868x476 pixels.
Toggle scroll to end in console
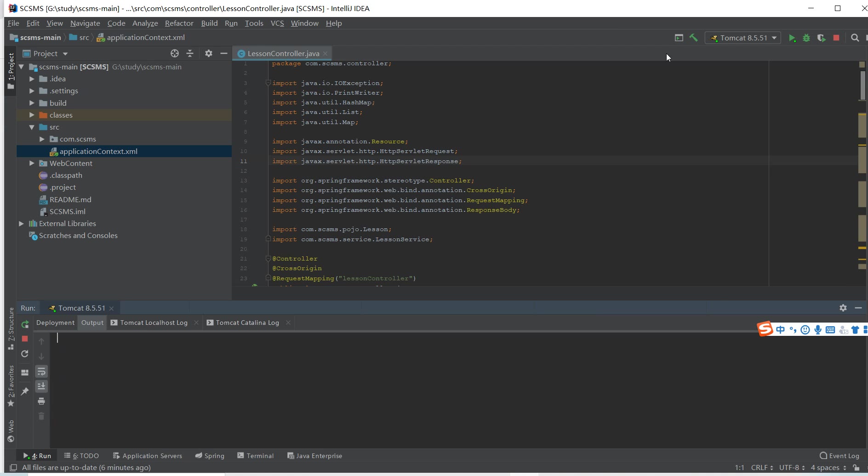click(41, 386)
